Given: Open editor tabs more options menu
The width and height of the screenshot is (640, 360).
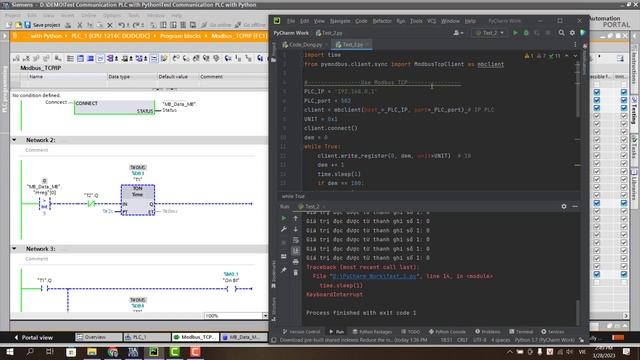Looking at the screenshot, I should click(x=575, y=44).
